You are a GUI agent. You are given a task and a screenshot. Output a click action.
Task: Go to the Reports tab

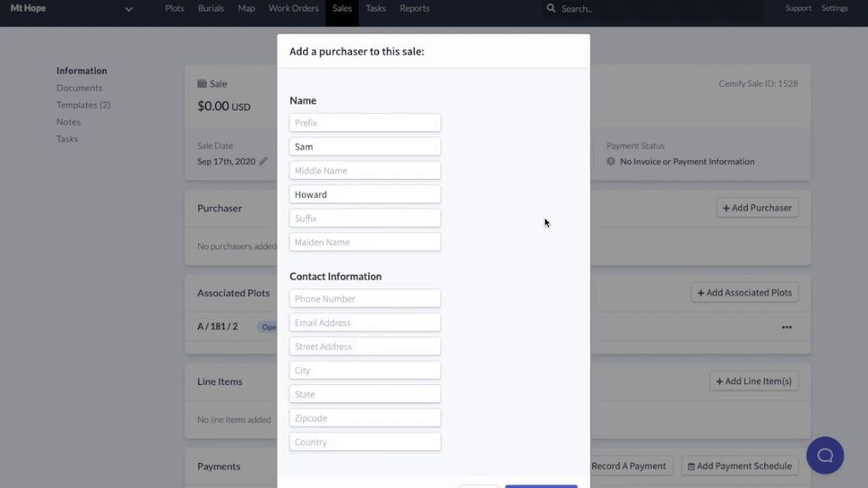click(414, 9)
